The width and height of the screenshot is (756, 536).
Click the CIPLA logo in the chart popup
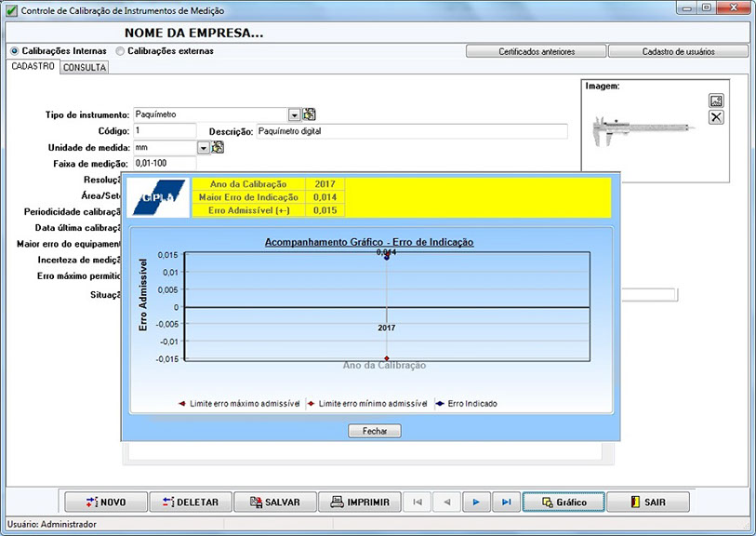point(156,197)
